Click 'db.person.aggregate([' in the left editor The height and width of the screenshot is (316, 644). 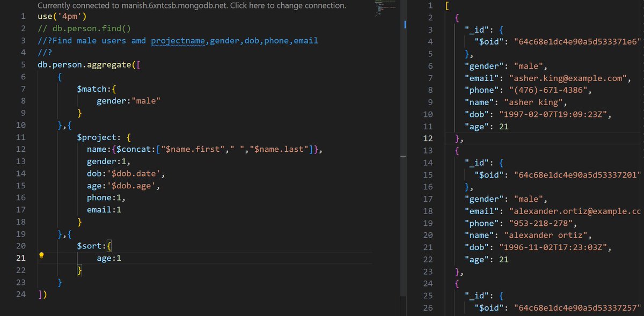click(x=89, y=65)
